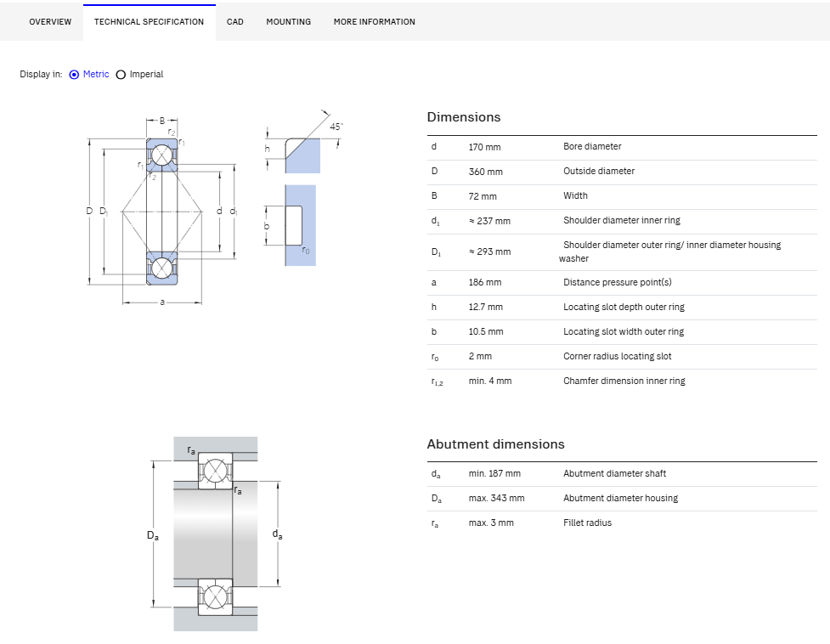Click the 'Outside diameter' description
The width and height of the screenshot is (830, 644).
(x=599, y=171)
